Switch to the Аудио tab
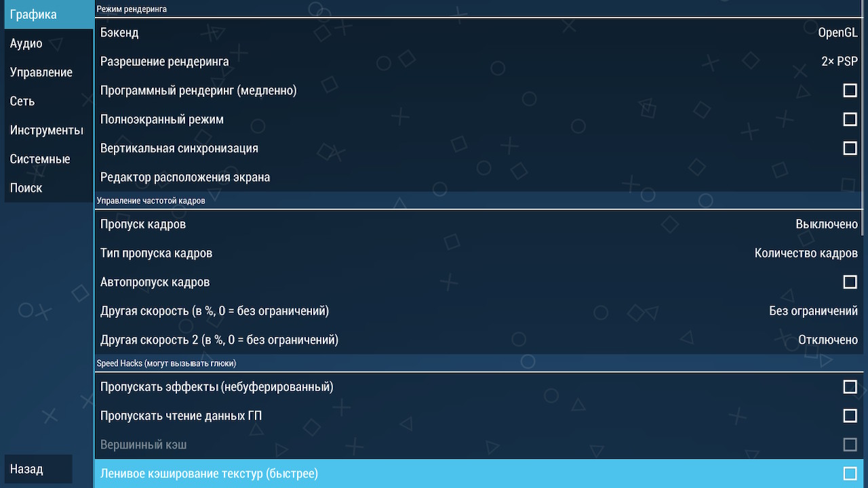 pos(48,43)
